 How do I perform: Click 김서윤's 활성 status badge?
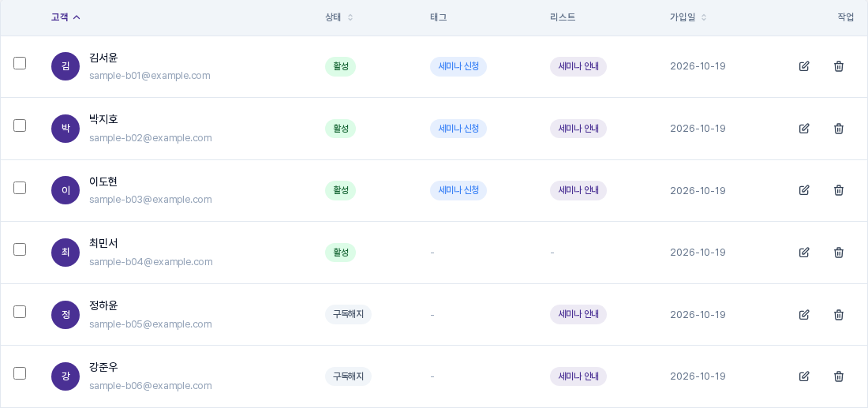[x=340, y=66]
